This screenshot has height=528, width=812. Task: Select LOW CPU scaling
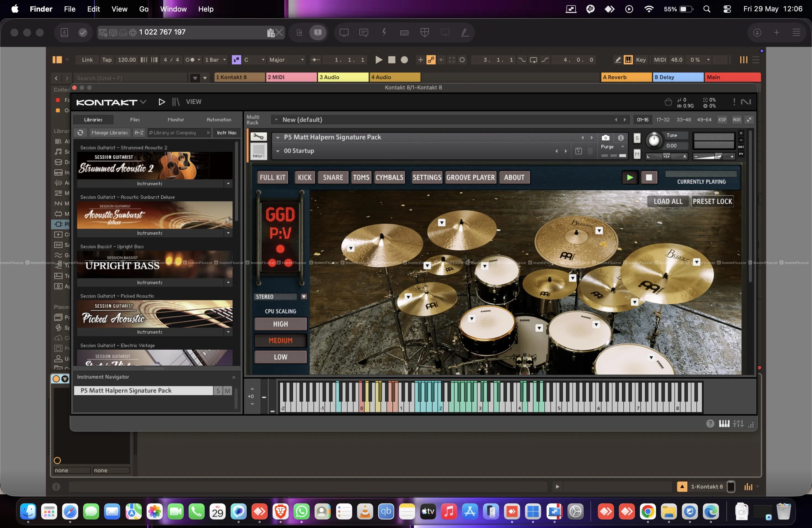click(x=280, y=357)
